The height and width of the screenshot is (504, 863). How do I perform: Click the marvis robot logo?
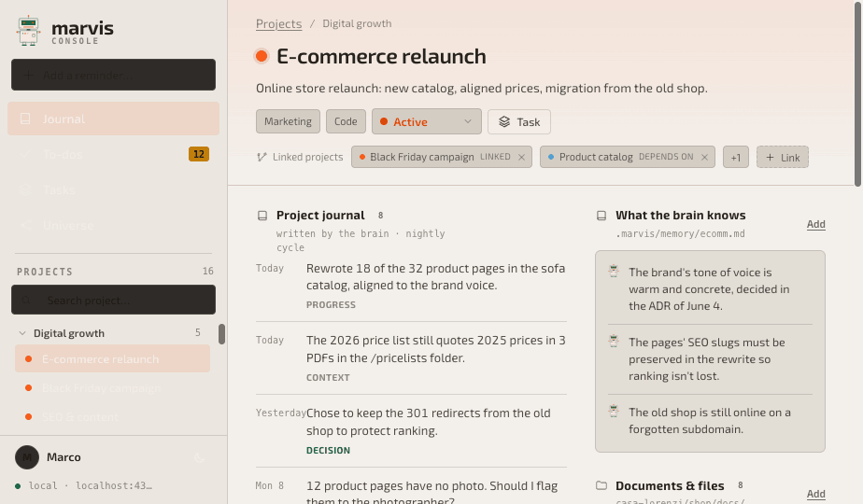pos(28,31)
